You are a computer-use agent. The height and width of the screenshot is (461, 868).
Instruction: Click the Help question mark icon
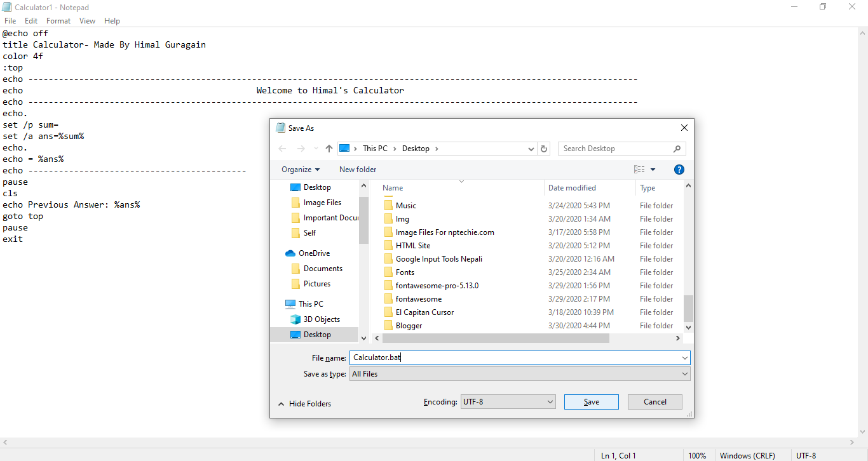679,169
